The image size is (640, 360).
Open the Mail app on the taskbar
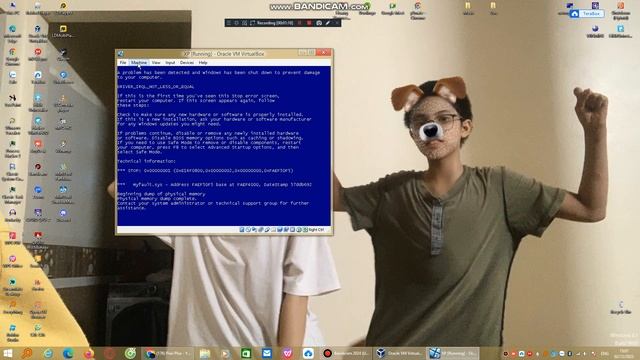tap(267, 353)
